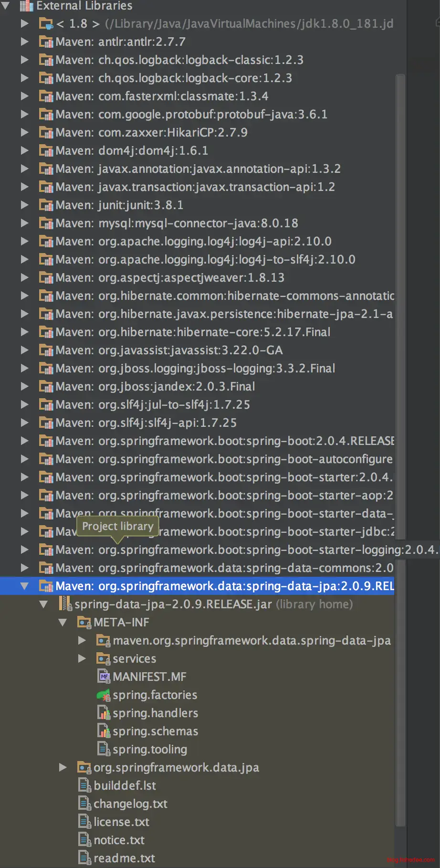Click the META-INF folder icon
The height and width of the screenshot is (868, 440).
84,623
